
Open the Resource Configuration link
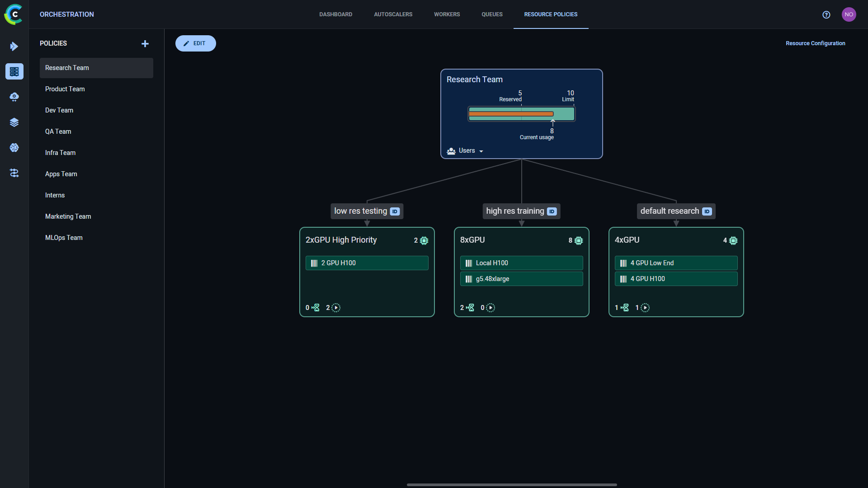[x=815, y=43]
